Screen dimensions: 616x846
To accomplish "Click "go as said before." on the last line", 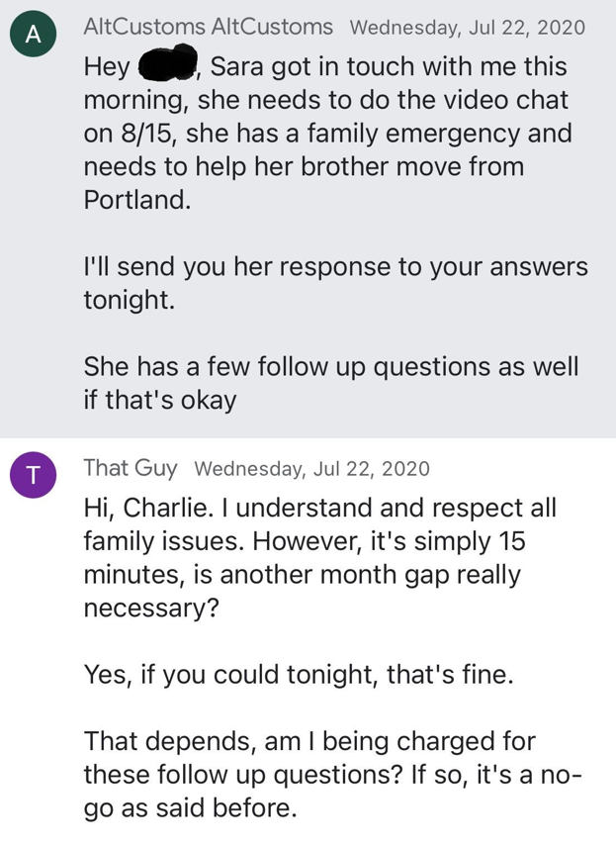I will point(190,808).
